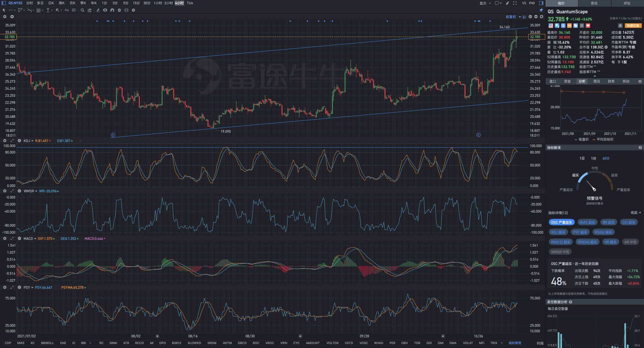Click the magnifier zoom tool

[82, 10]
